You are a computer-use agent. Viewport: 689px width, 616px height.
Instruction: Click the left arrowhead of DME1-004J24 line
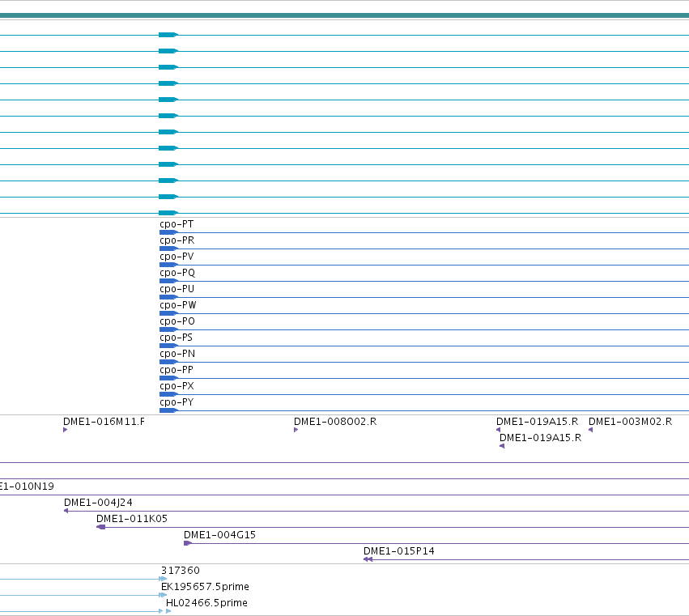pyautogui.click(x=66, y=511)
